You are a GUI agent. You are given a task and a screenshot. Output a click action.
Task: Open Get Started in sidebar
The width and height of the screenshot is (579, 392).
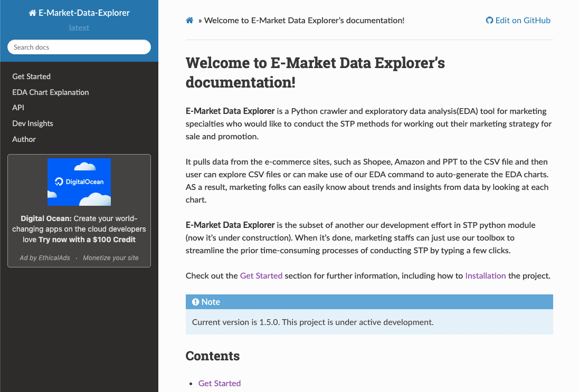point(31,77)
